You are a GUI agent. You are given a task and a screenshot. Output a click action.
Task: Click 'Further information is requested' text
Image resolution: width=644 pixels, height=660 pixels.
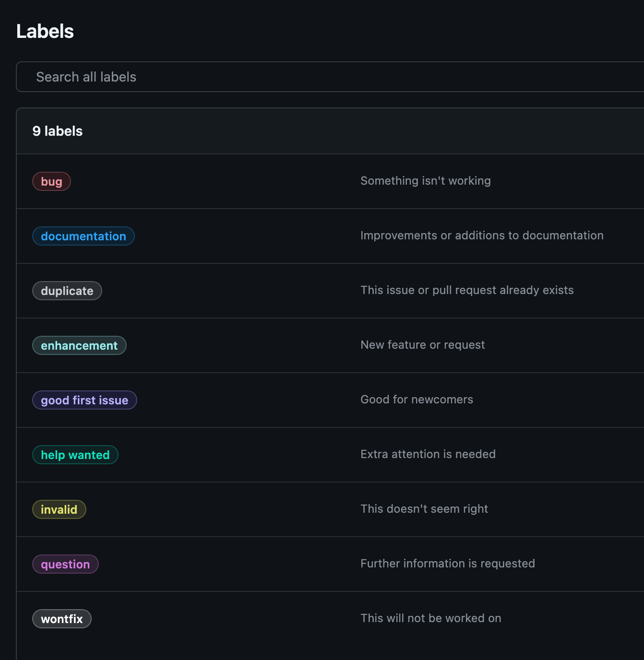[x=448, y=564]
